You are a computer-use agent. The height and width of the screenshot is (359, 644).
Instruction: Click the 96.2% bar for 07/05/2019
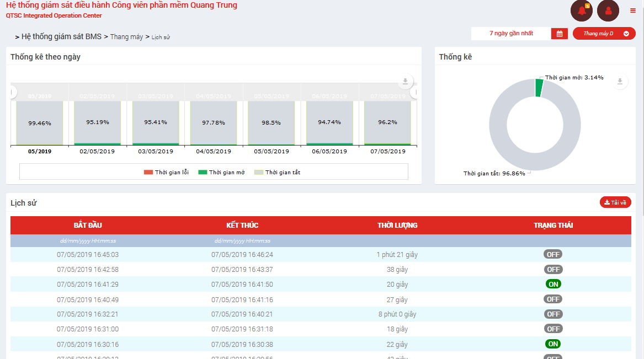[387, 122]
